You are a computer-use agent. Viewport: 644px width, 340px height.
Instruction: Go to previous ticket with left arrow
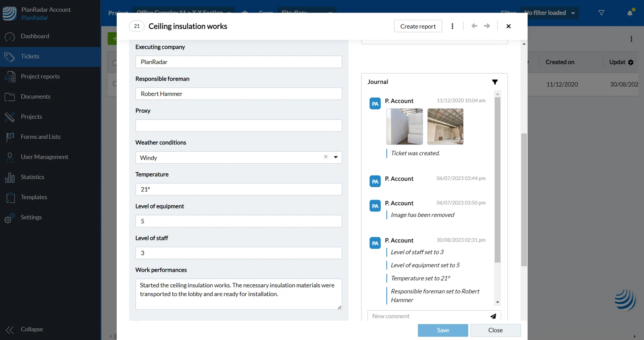pyautogui.click(x=475, y=26)
